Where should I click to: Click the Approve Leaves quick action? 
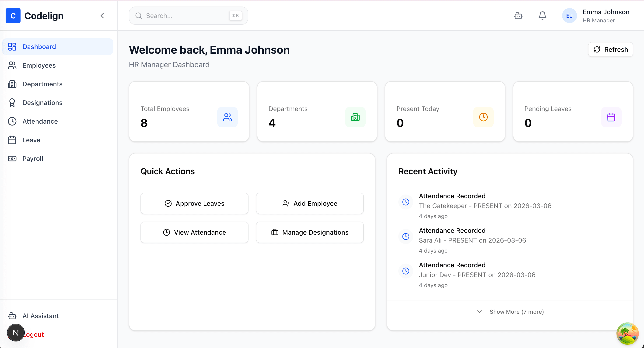pyautogui.click(x=194, y=203)
